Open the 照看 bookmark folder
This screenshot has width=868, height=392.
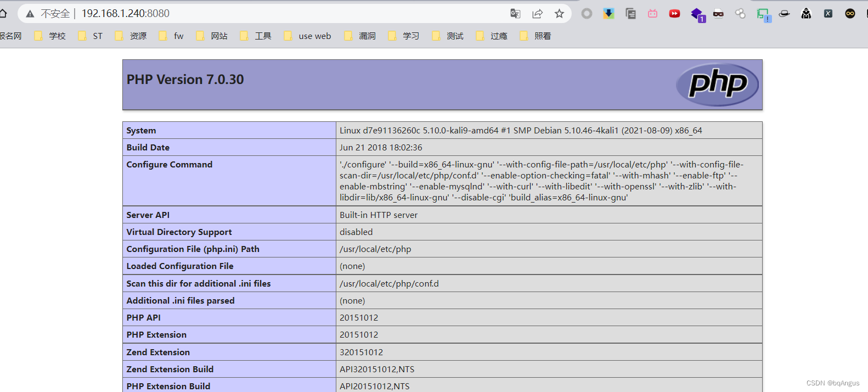pos(536,36)
